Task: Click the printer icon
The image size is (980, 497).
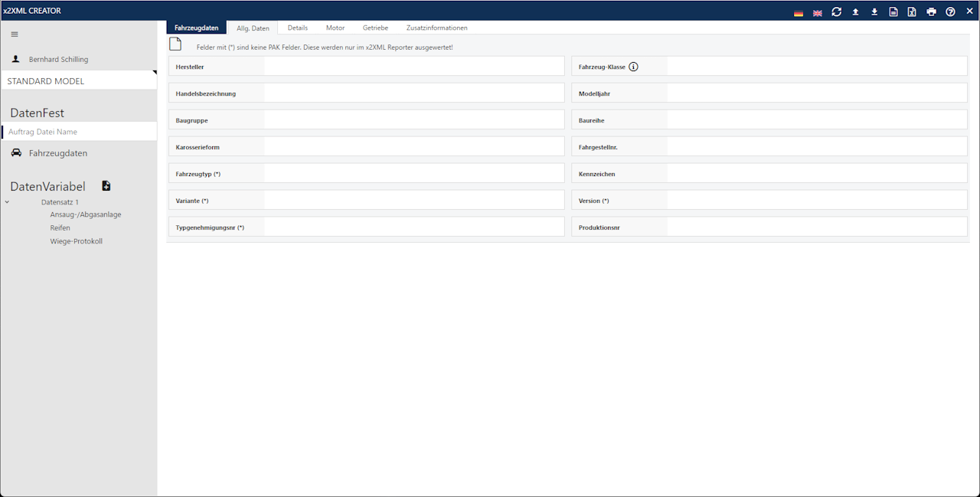Action: click(x=931, y=12)
